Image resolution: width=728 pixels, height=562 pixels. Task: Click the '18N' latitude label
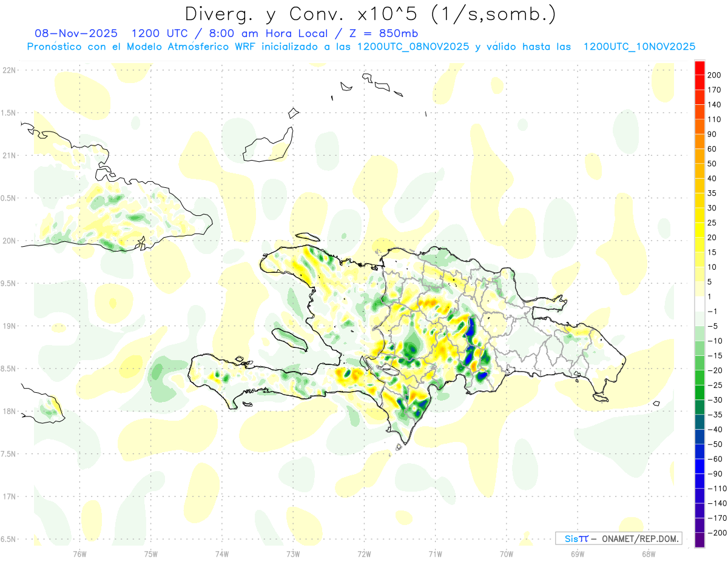(9, 411)
